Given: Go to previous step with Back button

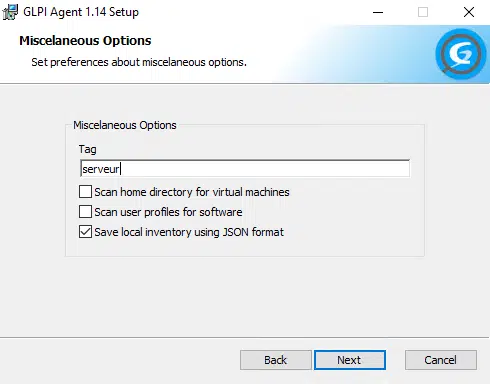Looking at the screenshot, I should [x=276, y=360].
